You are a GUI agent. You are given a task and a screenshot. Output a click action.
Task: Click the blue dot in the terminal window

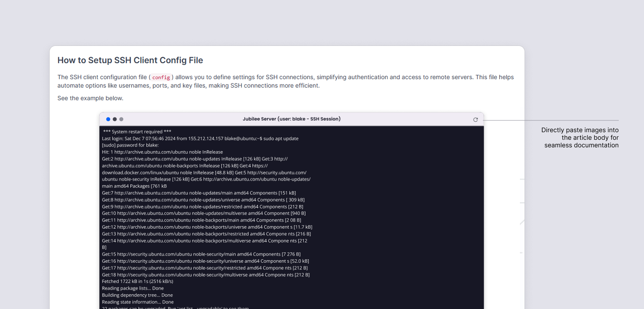click(x=108, y=119)
